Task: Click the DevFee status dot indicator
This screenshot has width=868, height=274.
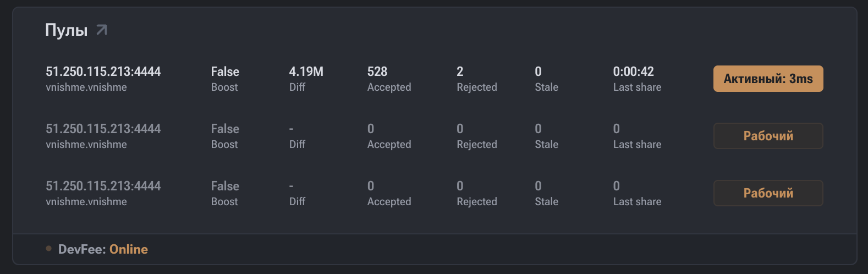Action: (49, 249)
